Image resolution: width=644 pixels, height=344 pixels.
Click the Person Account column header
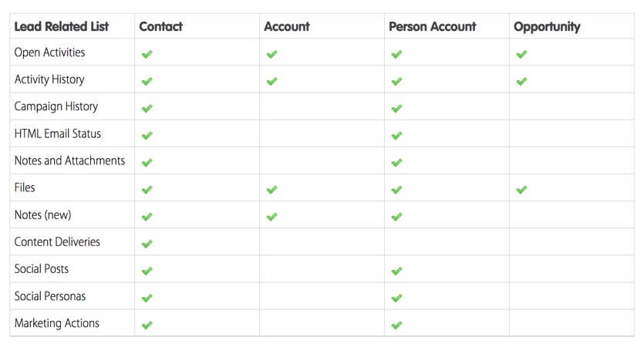tap(432, 26)
